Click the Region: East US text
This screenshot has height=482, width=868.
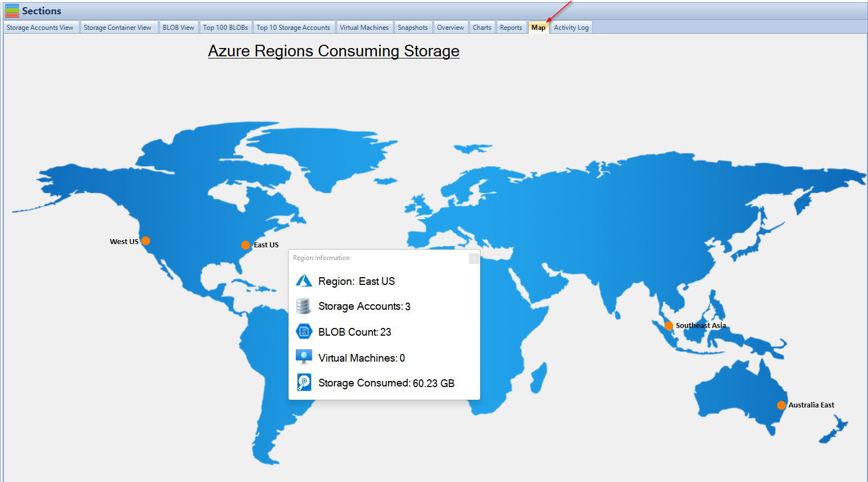click(356, 281)
